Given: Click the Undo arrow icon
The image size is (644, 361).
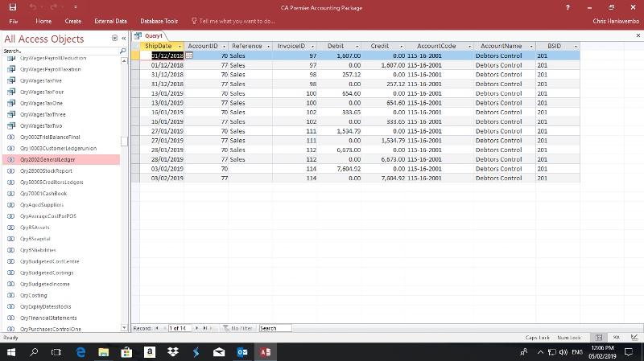Looking at the screenshot, I should coord(33,7).
